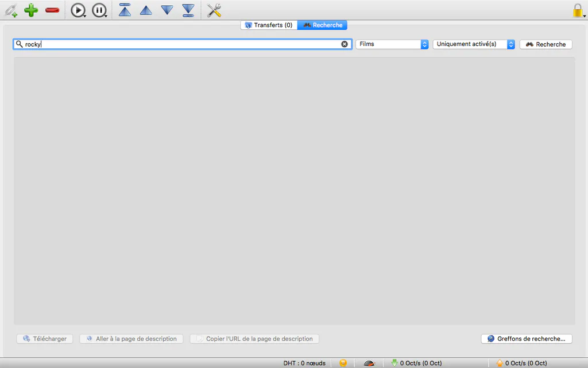Switch to the Transferts (0) tab
The width and height of the screenshot is (588, 368).
tap(269, 25)
